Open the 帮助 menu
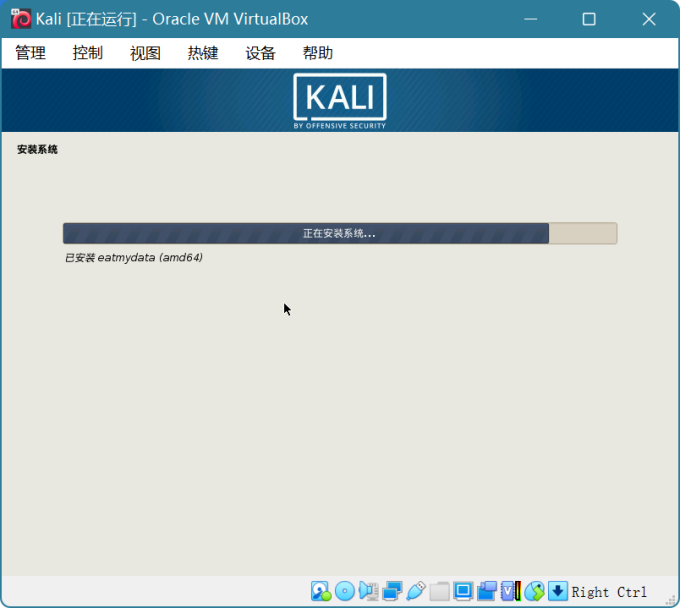Screen dimensions: 681x609 (318, 53)
